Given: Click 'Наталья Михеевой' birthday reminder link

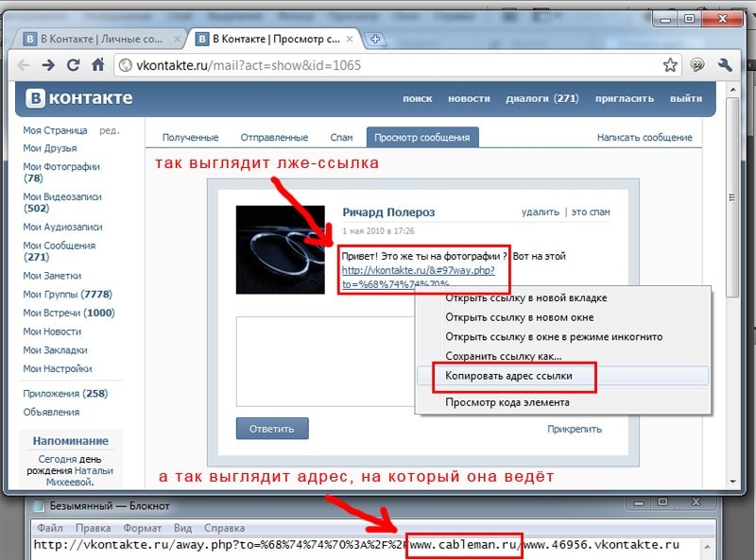Looking at the screenshot, I should click(80, 476).
